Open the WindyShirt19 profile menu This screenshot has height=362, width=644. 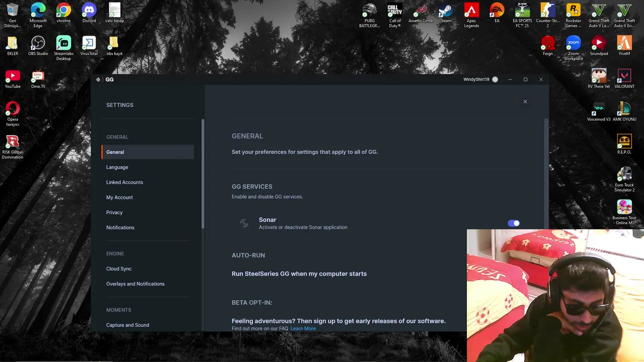[x=480, y=79]
